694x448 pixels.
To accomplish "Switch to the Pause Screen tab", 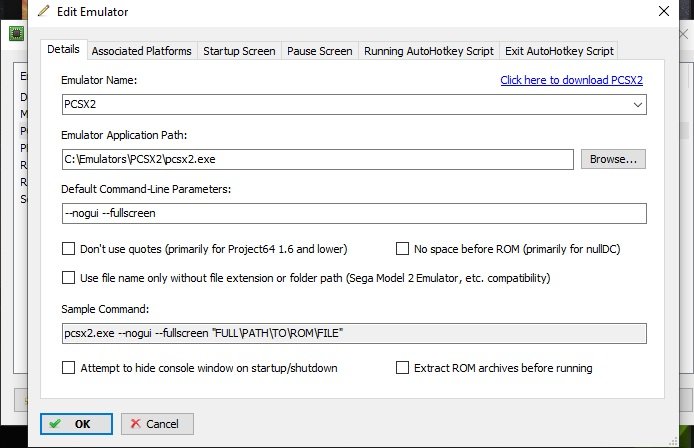I will tap(320, 51).
